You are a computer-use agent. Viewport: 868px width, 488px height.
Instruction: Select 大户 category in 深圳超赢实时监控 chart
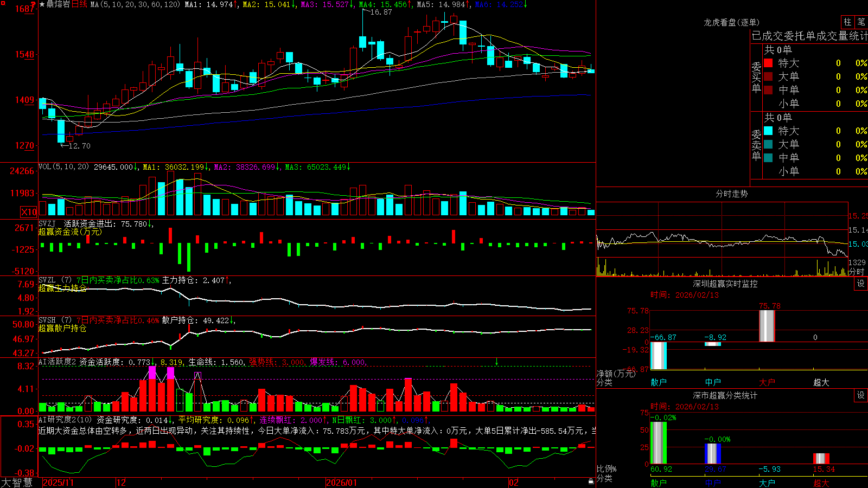click(x=767, y=382)
